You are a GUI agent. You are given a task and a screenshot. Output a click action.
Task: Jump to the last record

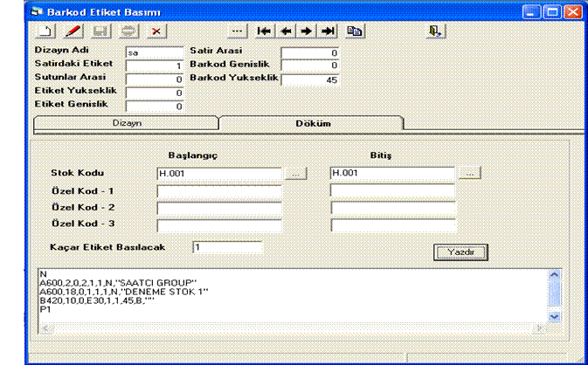pos(329,31)
